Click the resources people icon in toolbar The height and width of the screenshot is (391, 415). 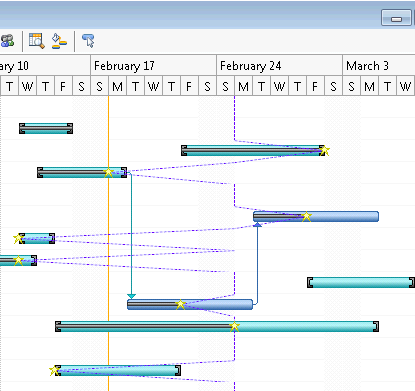click(7, 41)
